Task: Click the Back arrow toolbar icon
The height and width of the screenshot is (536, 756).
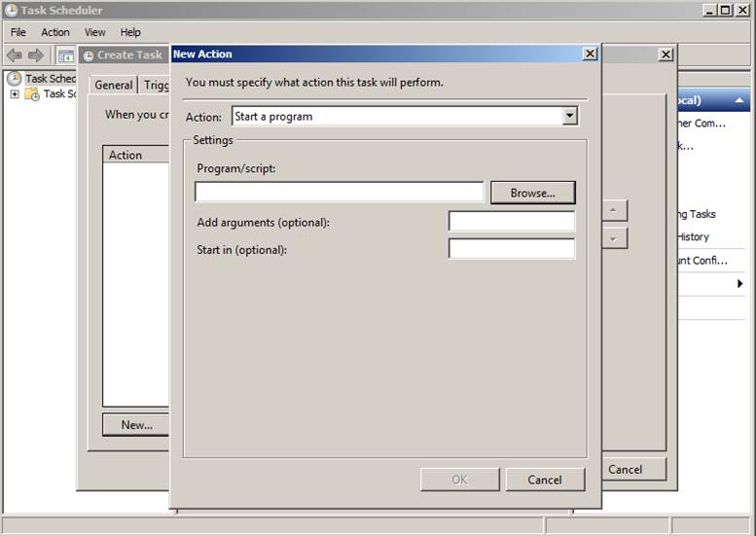Action: (x=15, y=55)
